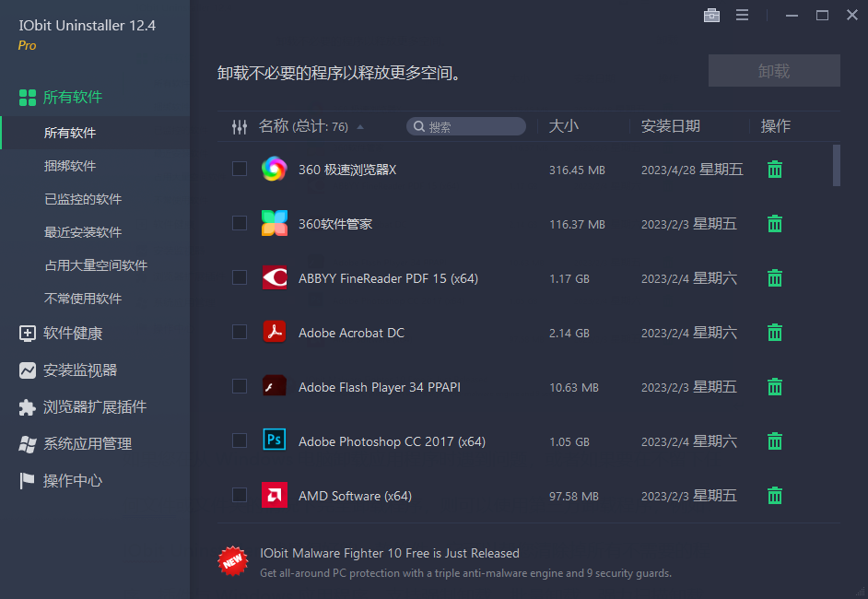Select the ABBYY FineReader PDF 15 name
The image size is (868, 599).
[388, 278]
